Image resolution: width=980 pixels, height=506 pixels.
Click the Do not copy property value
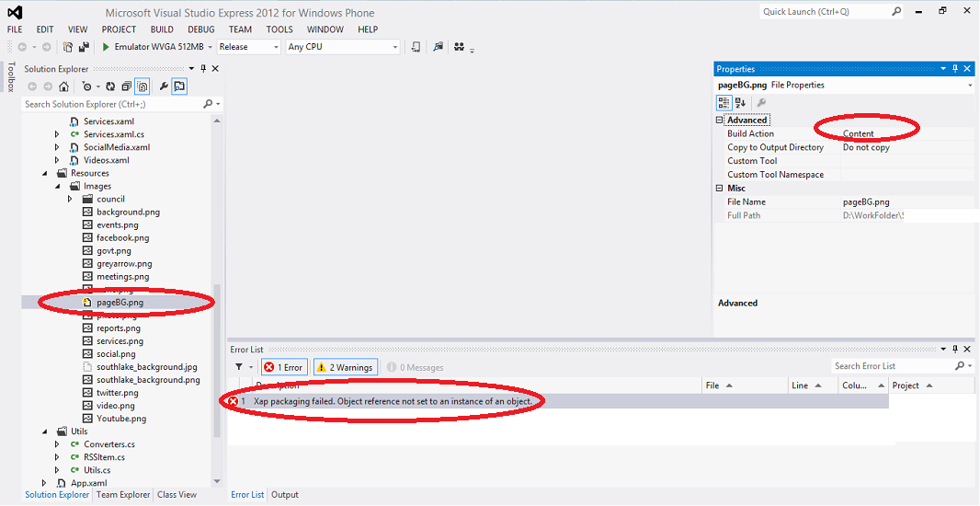[866, 147]
